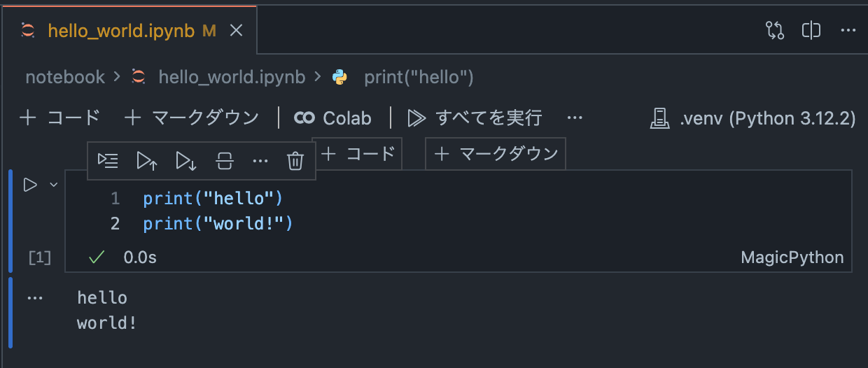Open cell output actions ellipsis
The width and height of the screenshot is (868, 368).
34,298
